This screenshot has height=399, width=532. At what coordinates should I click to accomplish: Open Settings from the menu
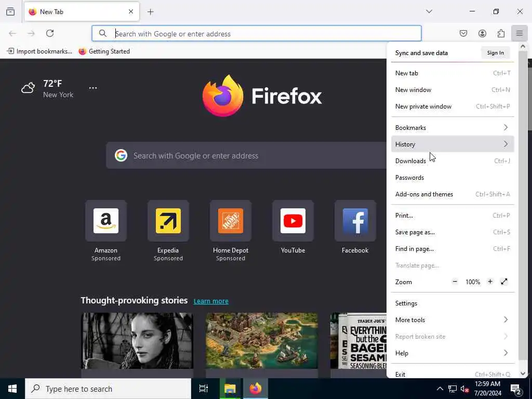pyautogui.click(x=453, y=303)
